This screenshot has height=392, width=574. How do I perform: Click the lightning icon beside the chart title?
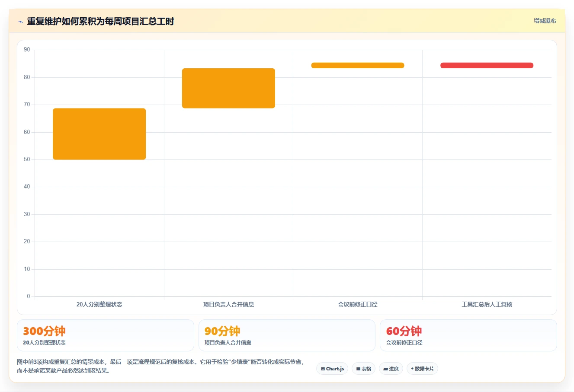point(20,22)
